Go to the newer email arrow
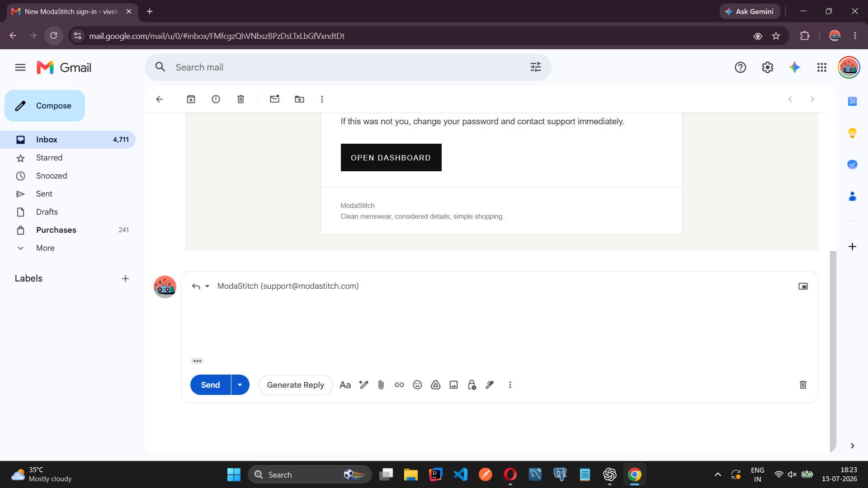Image resolution: width=868 pixels, height=488 pixels. (790, 99)
